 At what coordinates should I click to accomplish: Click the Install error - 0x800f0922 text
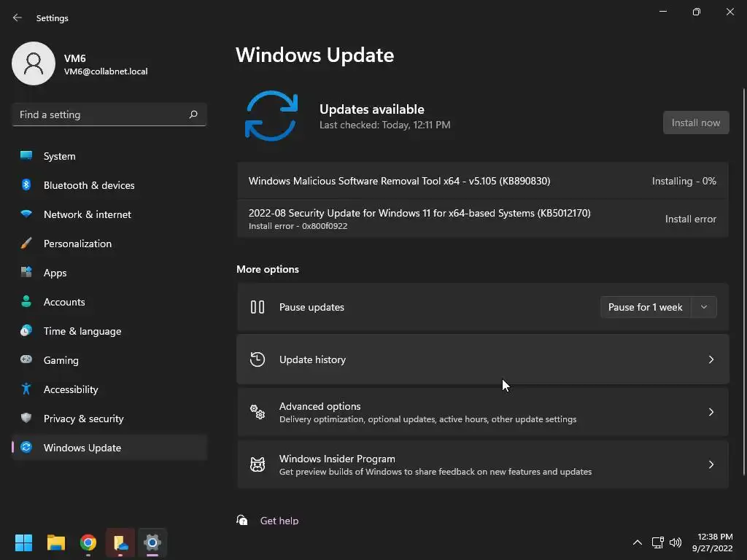[x=298, y=226]
